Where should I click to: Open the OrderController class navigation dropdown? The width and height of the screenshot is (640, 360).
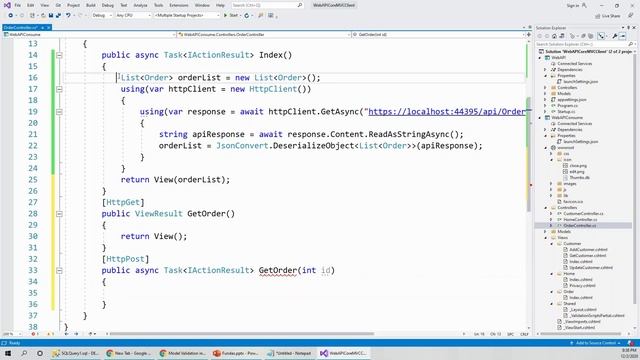(264, 35)
